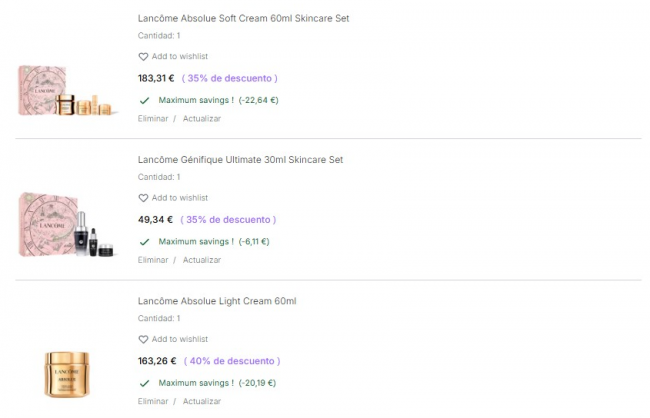Image resolution: width=650 pixels, height=418 pixels.
Task: Click 40% de descuento on Absolue Light Cream
Action: point(231,361)
